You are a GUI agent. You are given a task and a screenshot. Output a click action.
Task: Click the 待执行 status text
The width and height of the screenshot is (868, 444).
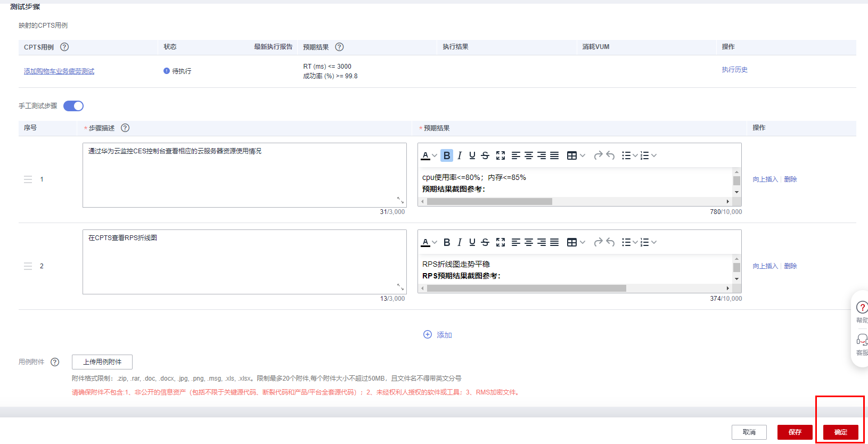[182, 71]
